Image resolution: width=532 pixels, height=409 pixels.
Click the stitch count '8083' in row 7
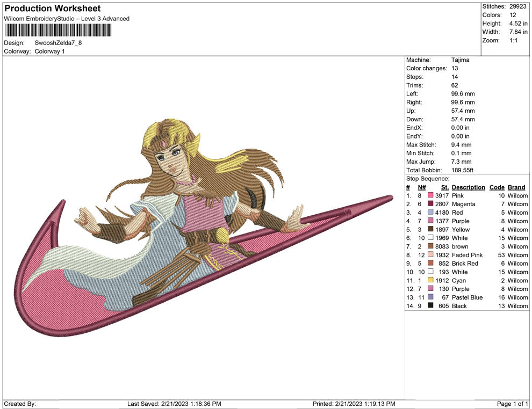click(442, 246)
